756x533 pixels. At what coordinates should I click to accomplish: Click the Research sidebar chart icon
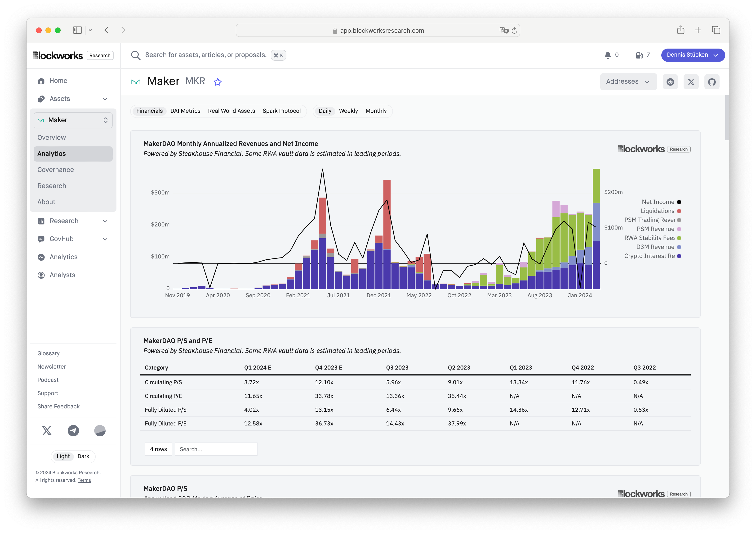(x=41, y=221)
